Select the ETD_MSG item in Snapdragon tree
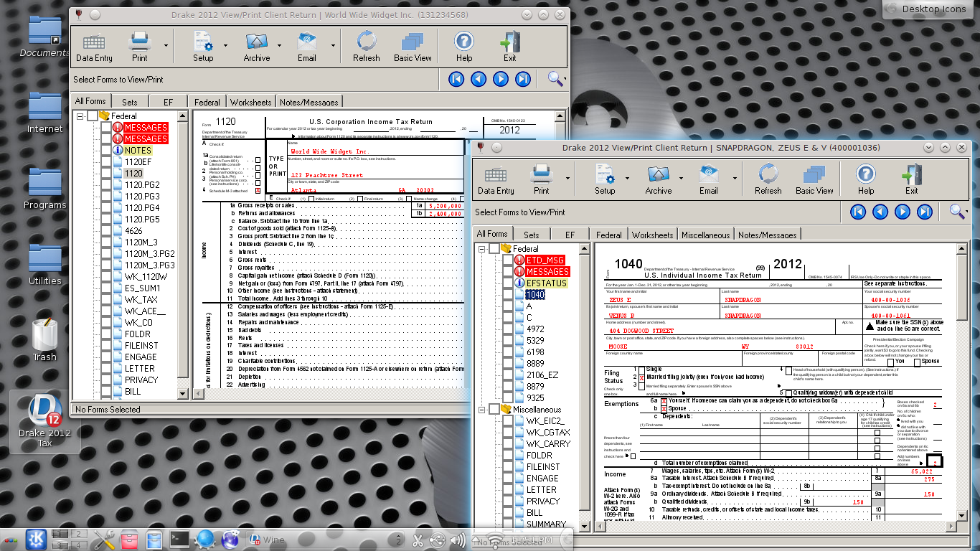Image resolution: width=980 pixels, height=551 pixels. click(545, 260)
